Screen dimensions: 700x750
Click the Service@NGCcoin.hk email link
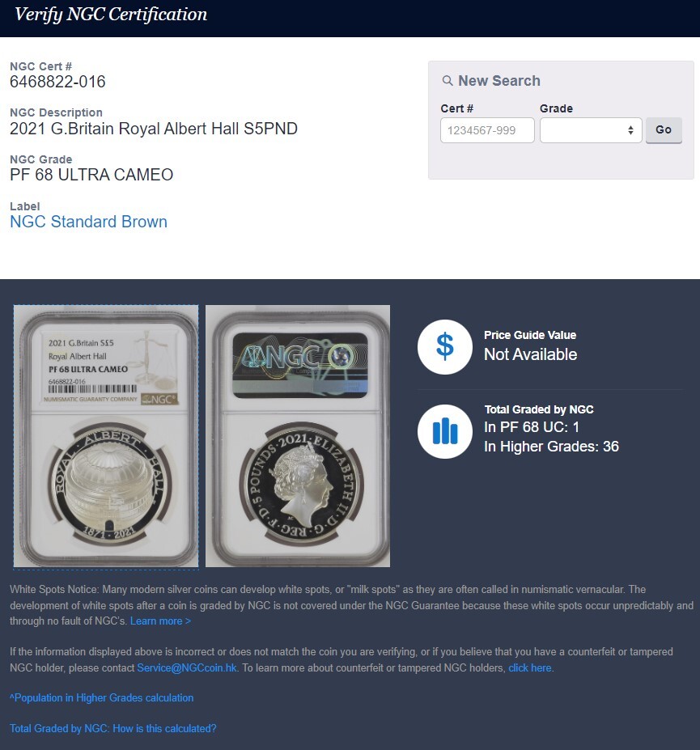[187, 667]
